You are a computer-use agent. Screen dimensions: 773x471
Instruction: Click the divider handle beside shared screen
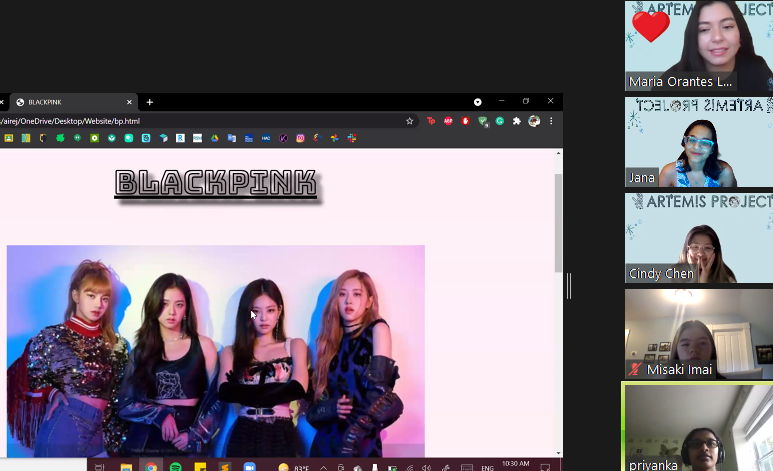pos(569,286)
